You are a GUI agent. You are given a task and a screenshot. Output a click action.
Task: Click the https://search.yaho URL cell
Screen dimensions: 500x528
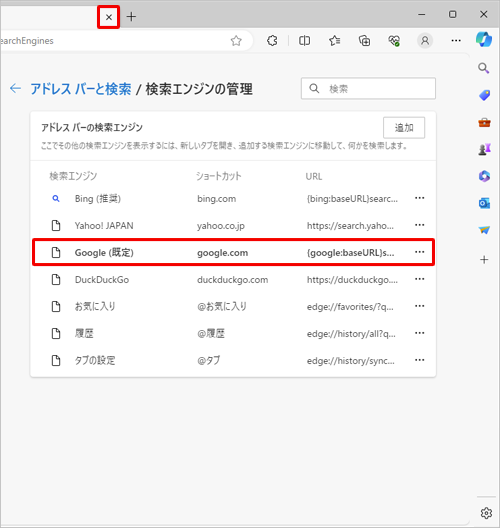tap(350, 226)
